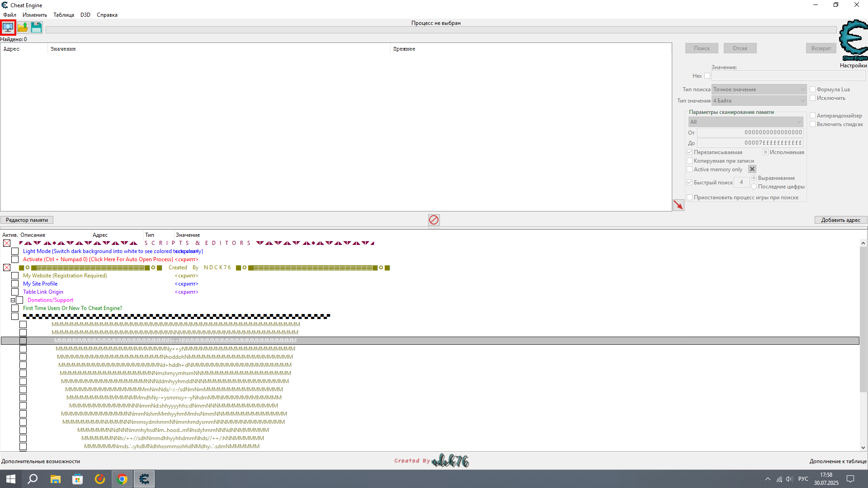Click the Значение input field

788,76
